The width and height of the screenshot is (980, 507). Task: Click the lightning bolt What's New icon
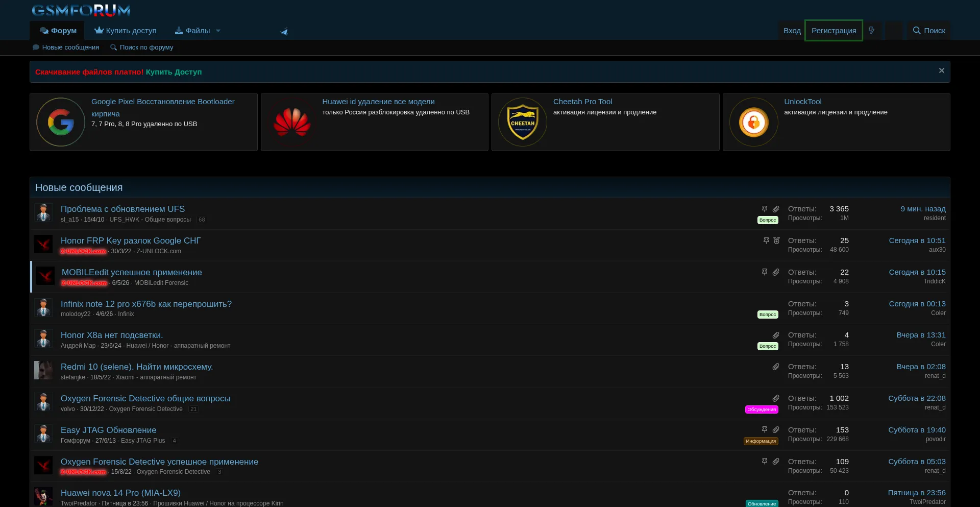pyautogui.click(x=872, y=31)
